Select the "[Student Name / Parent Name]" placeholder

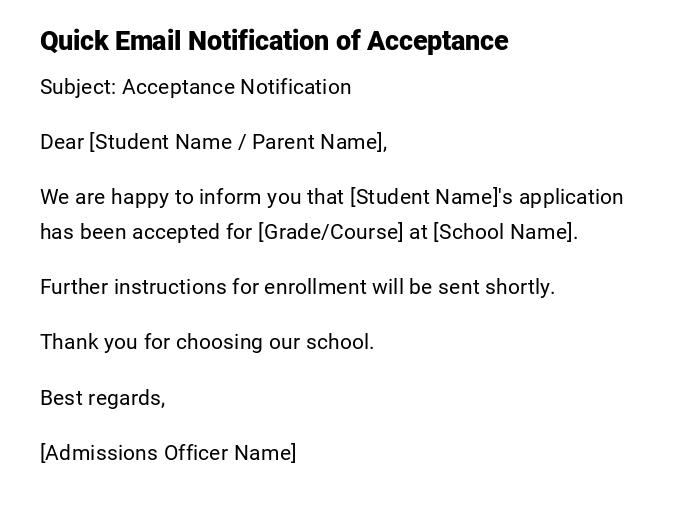coord(237,142)
